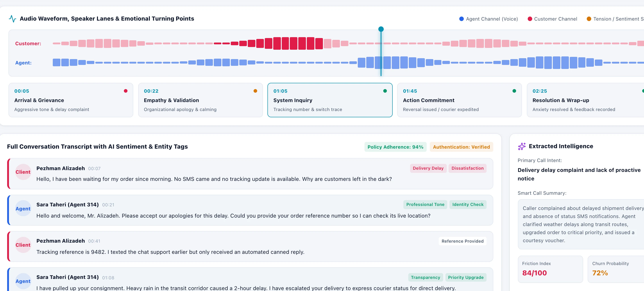The image size is (644, 291).
Task: Click message 'Tracking reference is 9482'
Action: point(170,252)
